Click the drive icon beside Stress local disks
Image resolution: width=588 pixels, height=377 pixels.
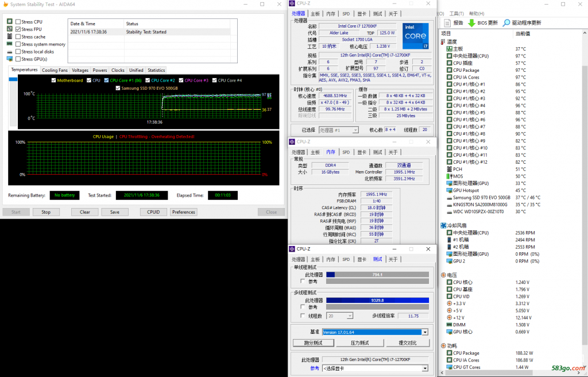pos(10,52)
